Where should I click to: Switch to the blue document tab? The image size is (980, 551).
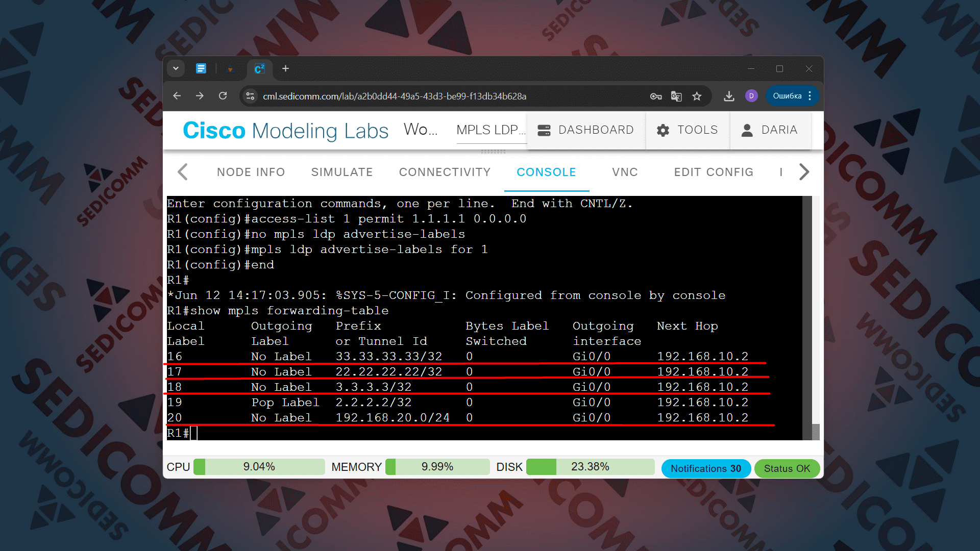tap(201, 68)
